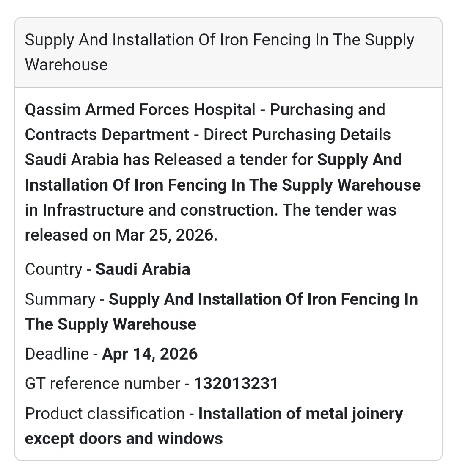Viewport: 457px width, 476px height.
Task: Select the bold "Saudi Arabia" country value
Action: (143, 269)
